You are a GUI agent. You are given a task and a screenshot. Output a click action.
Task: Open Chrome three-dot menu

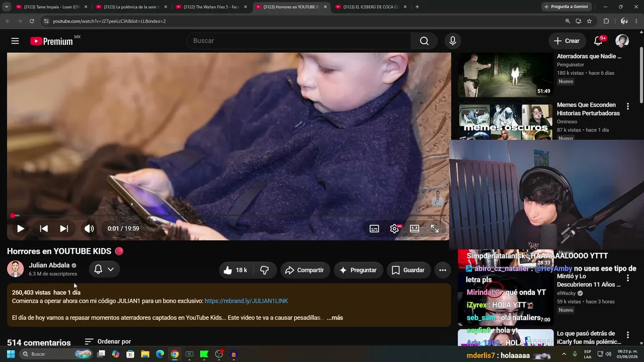[x=636, y=21]
